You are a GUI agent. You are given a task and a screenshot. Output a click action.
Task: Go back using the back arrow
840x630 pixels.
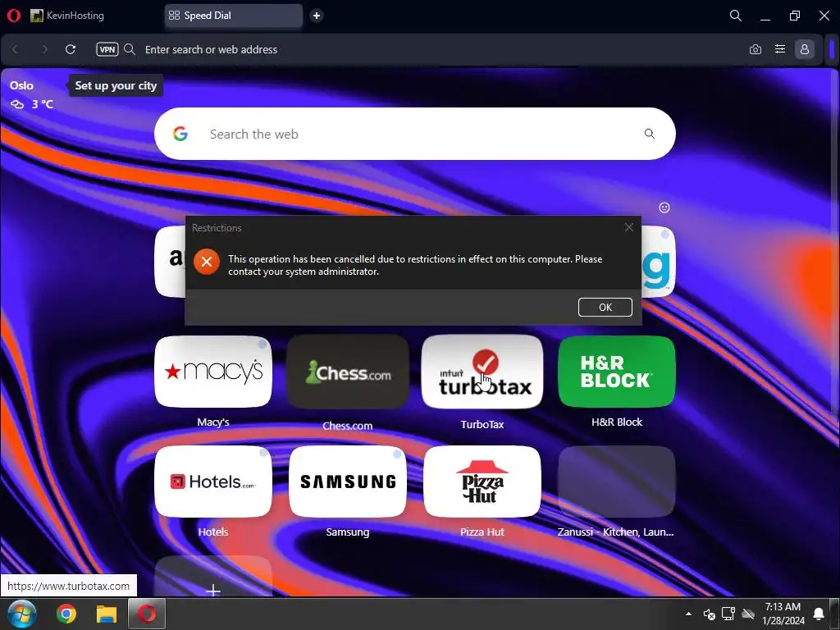click(x=15, y=49)
